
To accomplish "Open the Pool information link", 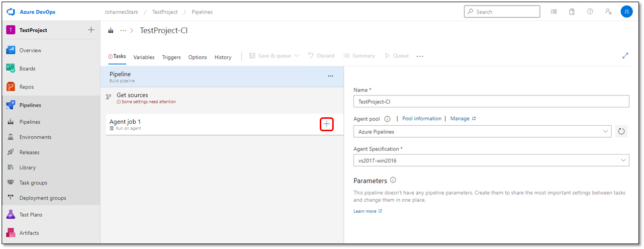I will pos(422,119).
